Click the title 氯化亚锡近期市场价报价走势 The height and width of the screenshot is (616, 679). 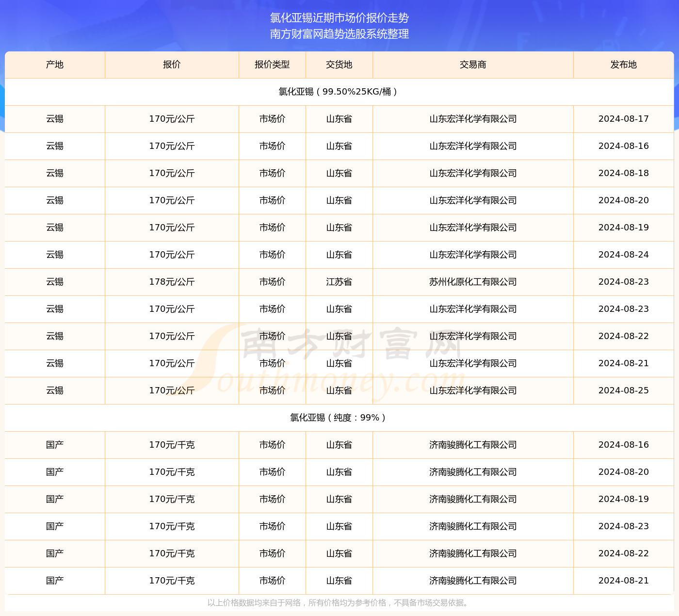[339, 18]
